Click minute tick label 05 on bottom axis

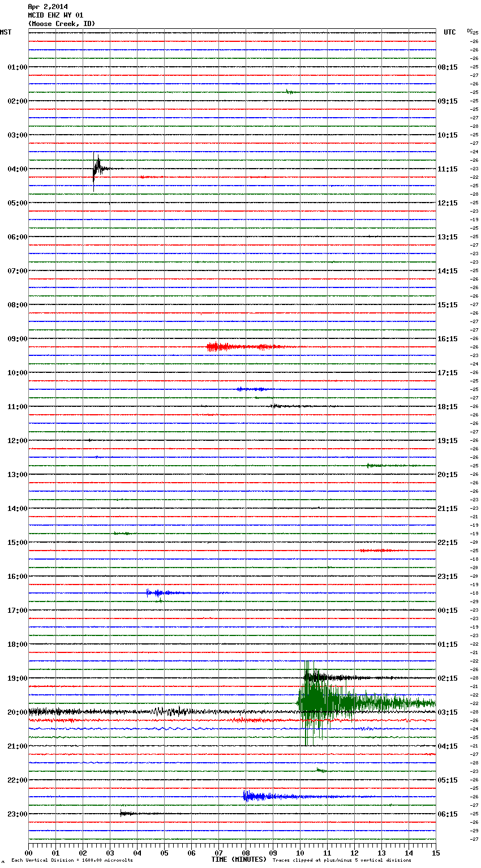[164, 853]
